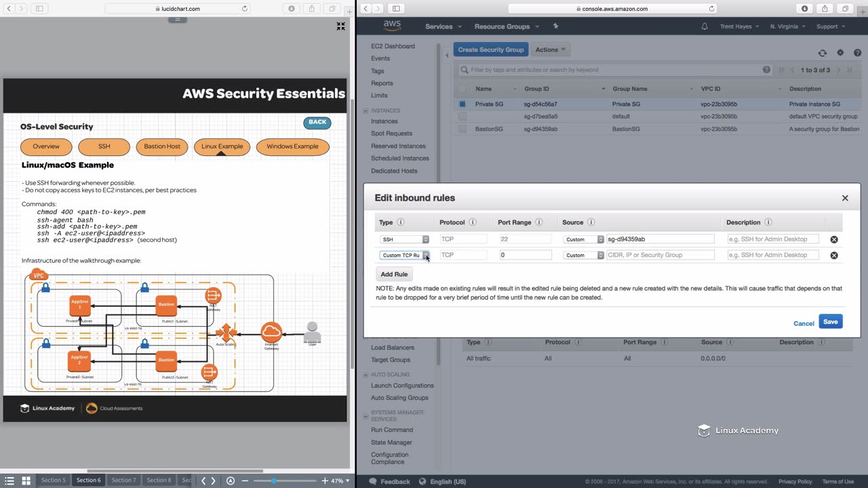Exit fullscreen in Lucidchart presentation
Screen dimensions: 868x488
click(341, 26)
